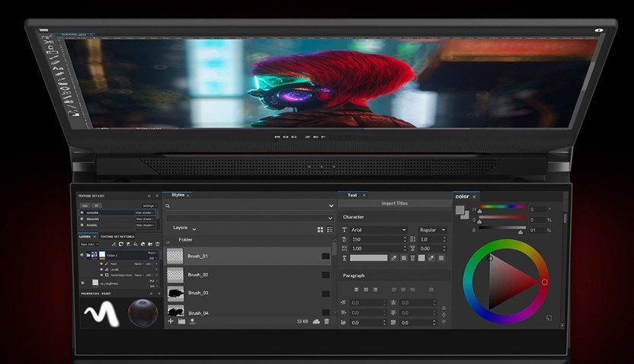Viewport: 634px width, 364px height.
Task: Select the Text tab
Action: 352,195
